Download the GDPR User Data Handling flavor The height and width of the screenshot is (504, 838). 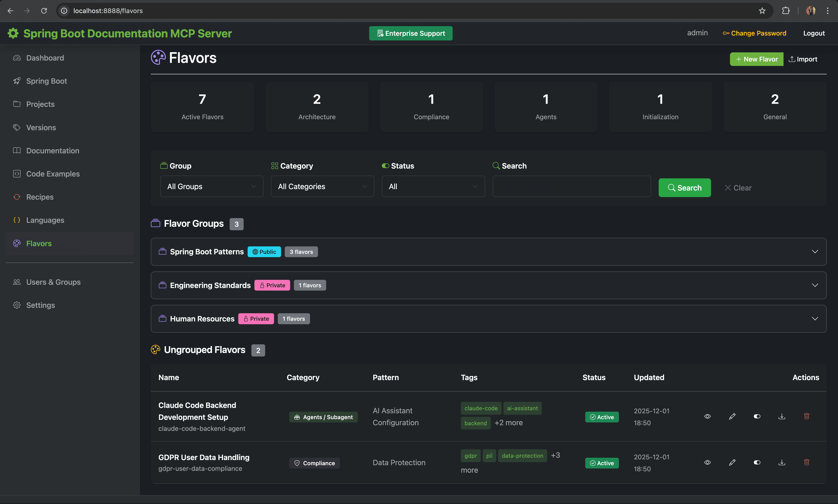pos(782,463)
